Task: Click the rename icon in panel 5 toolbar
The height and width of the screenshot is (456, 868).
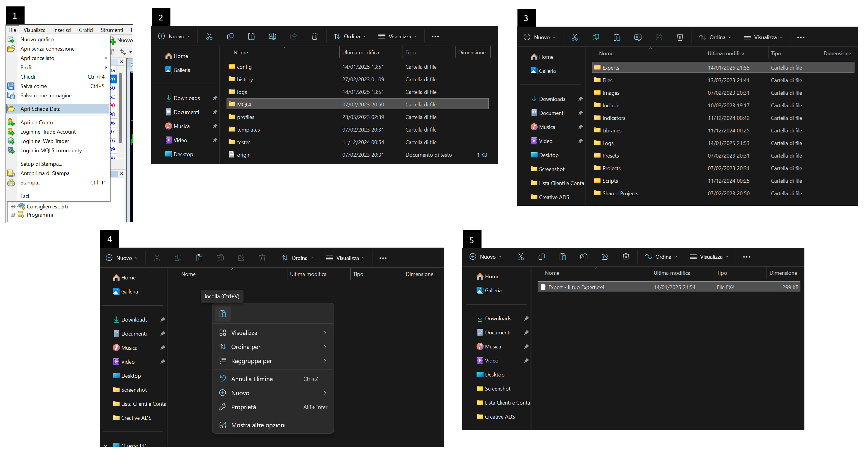Action: click(x=584, y=257)
